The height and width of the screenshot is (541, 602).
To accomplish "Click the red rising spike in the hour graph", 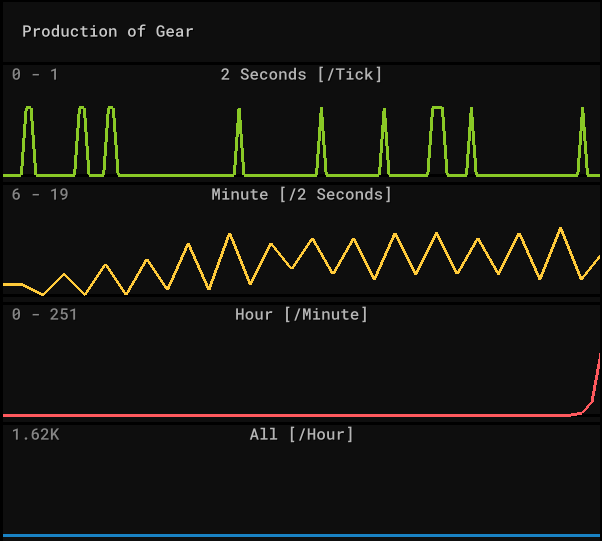I will click(596, 380).
